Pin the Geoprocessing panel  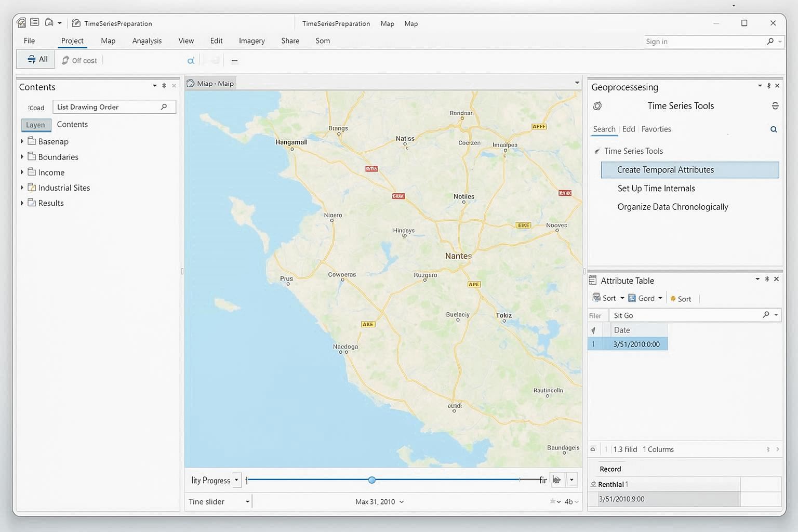point(768,86)
